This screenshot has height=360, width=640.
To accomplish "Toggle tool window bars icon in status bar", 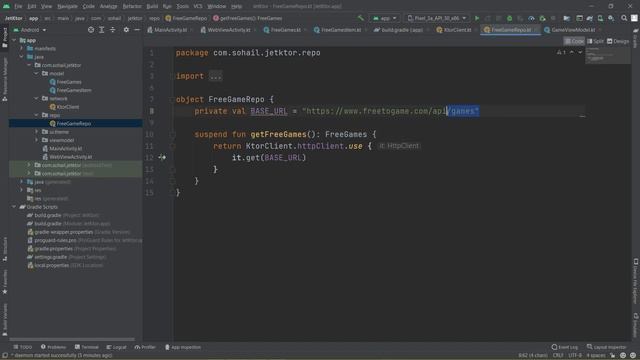I will tap(5, 355).
